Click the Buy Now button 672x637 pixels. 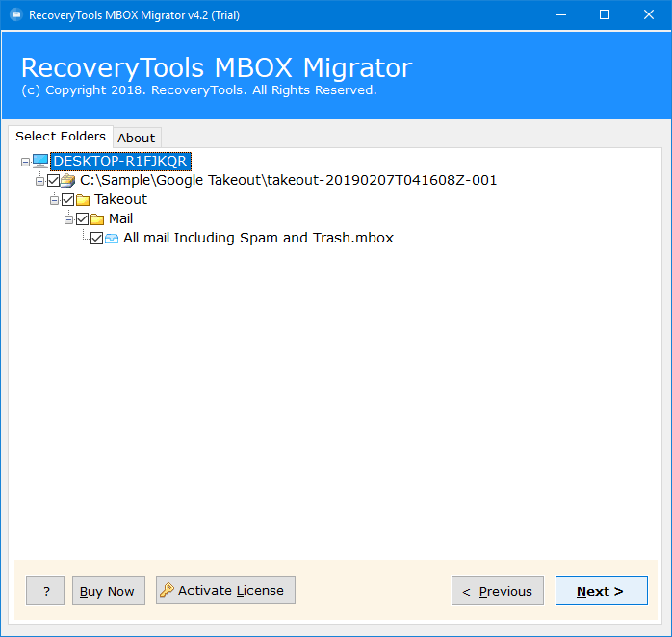tap(109, 591)
